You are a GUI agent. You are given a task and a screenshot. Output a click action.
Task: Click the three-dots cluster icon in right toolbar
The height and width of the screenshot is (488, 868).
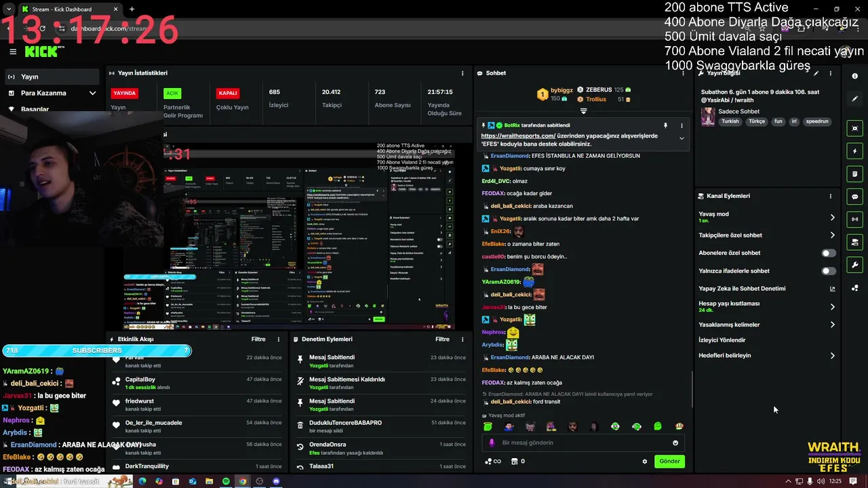854,288
